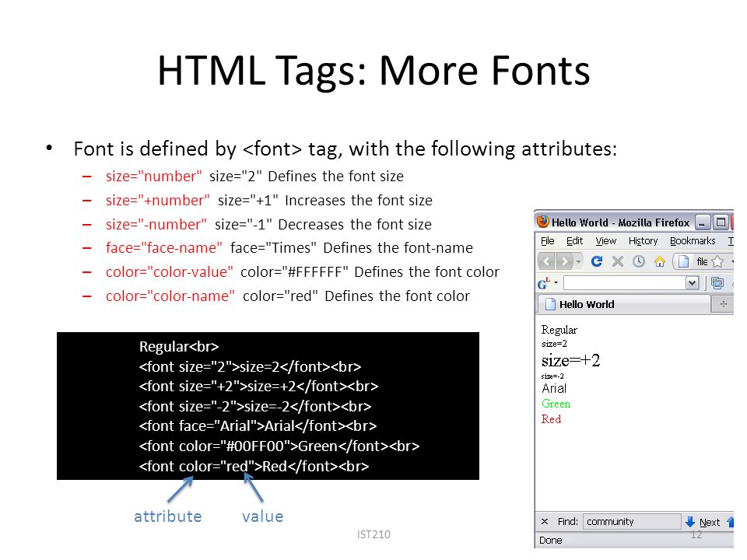Reload the page with the blue refresh icon
Viewport: 747px width, 560px height.
click(x=597, y=261)
